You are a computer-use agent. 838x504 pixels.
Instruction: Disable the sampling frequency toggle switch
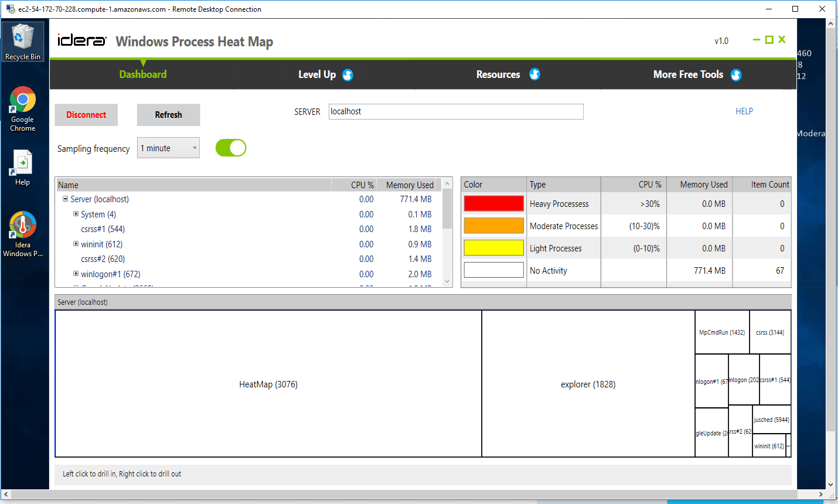click(x=230, y=147)
